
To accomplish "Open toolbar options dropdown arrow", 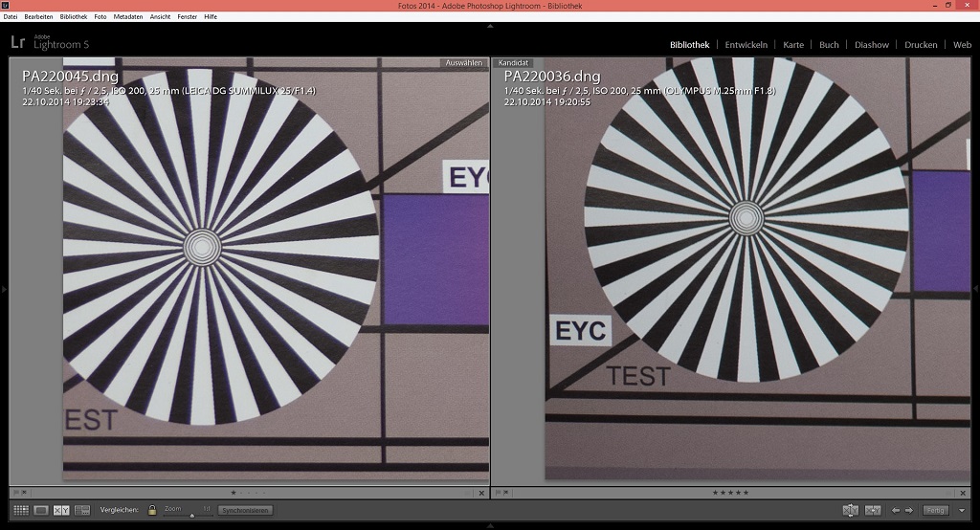I will [962, 511].
